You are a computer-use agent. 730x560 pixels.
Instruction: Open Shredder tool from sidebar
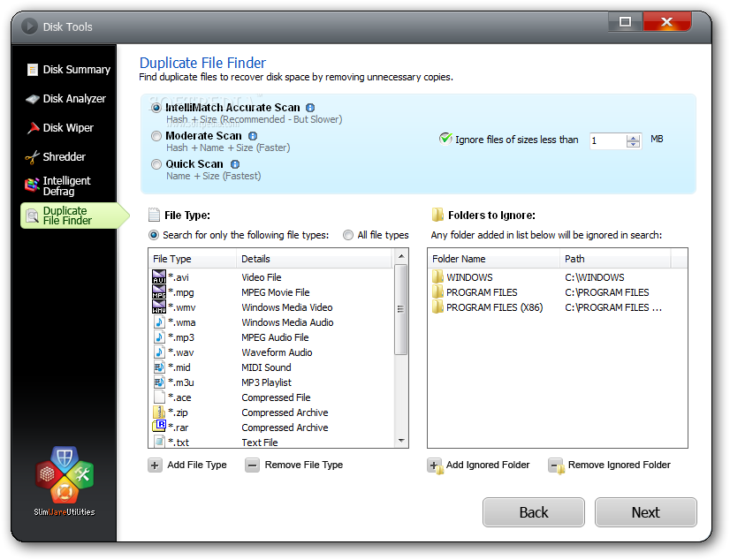point(56,156)
